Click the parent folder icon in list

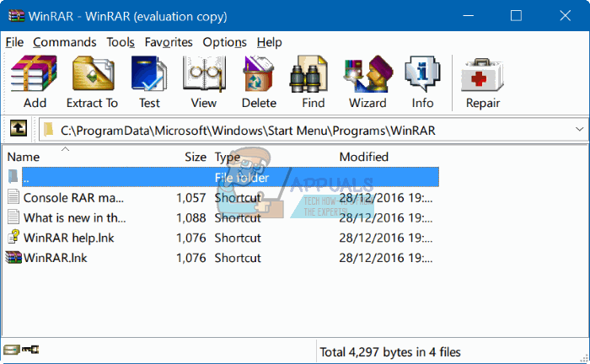[x=13, y=176]
